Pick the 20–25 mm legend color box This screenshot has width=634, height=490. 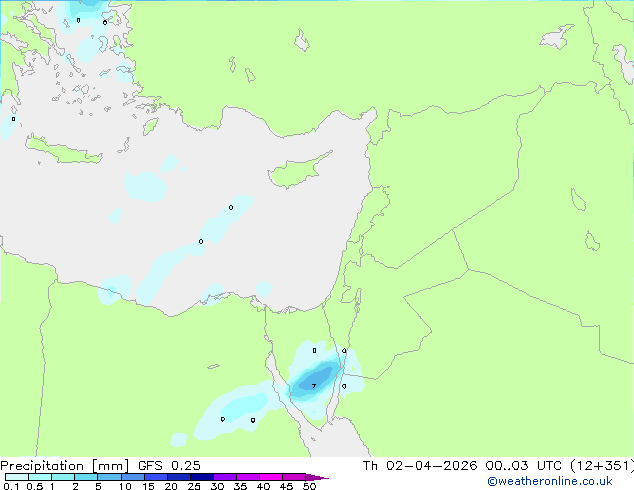click(x=179, y=477)
